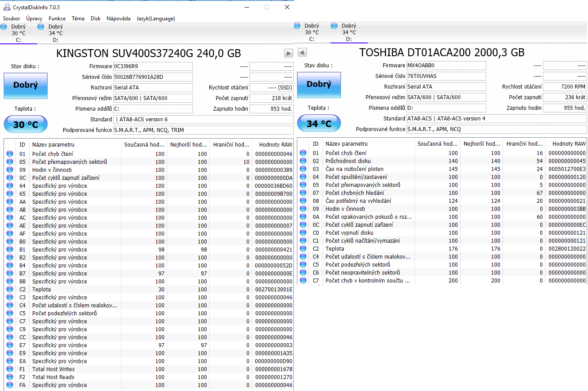Click status icon for Toshiba 03 Čas na roztočení
Viewport: 588px width, 391px height.
click(303, 169)
